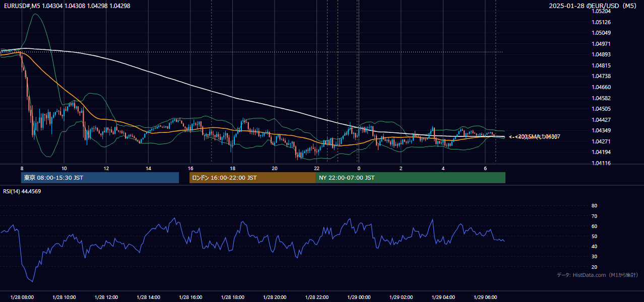
Task: Click price axis value 1.04582
Action: [x=601, y=98]
